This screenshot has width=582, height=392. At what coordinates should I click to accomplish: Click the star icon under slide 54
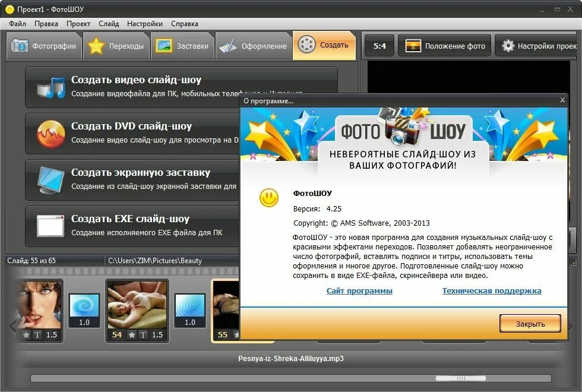point(131,335)
